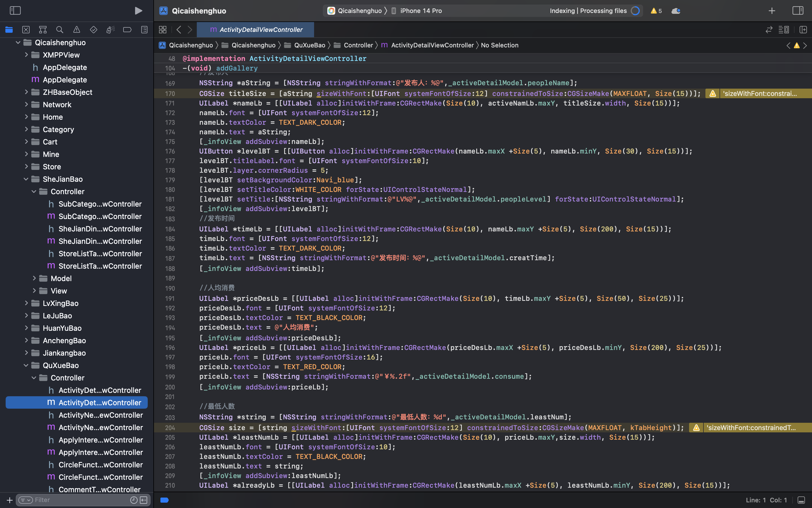This screenshot has height=508, width=812.
Task: Open the Test navigator diamond icon
Action: (x=94, y=30)
